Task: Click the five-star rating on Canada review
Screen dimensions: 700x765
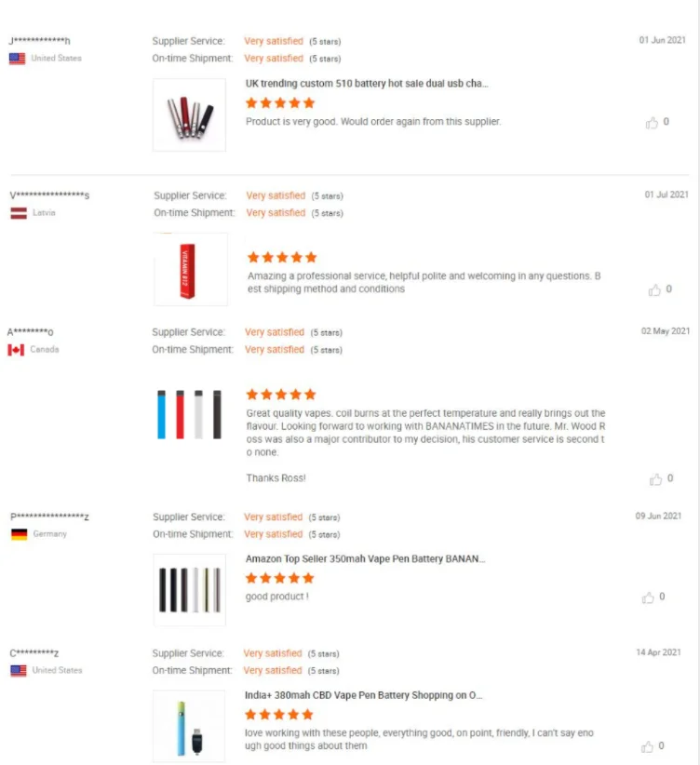Action: click(x=281, y=395)
